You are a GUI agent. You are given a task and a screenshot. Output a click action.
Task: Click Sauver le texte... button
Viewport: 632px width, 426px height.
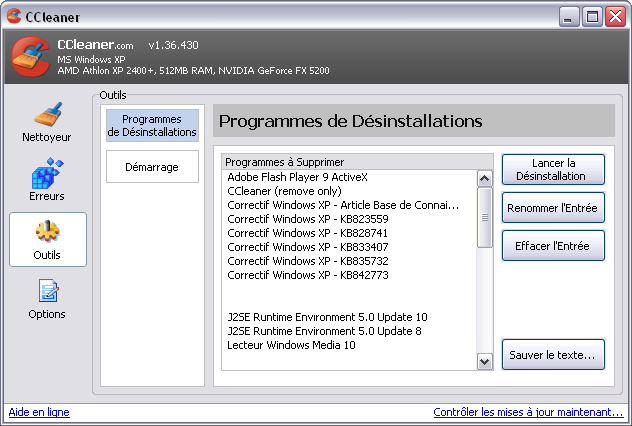(553, 355)
